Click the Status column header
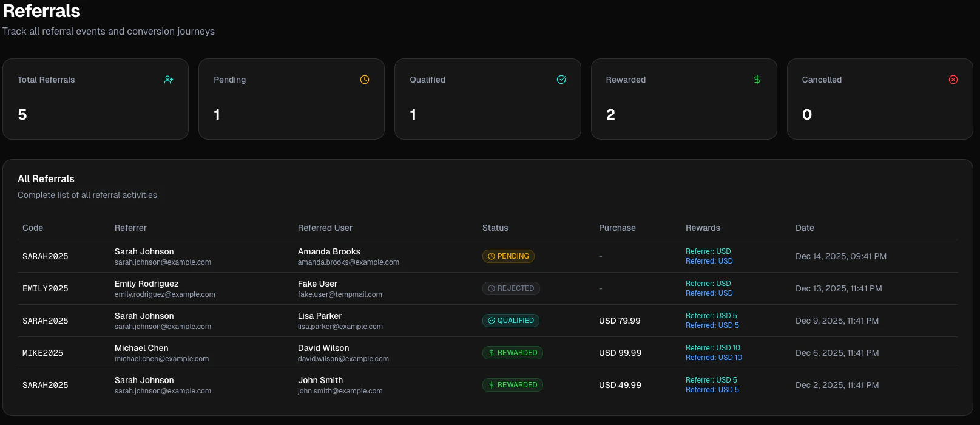Screen dimensions: 980x425 point(495,228)
